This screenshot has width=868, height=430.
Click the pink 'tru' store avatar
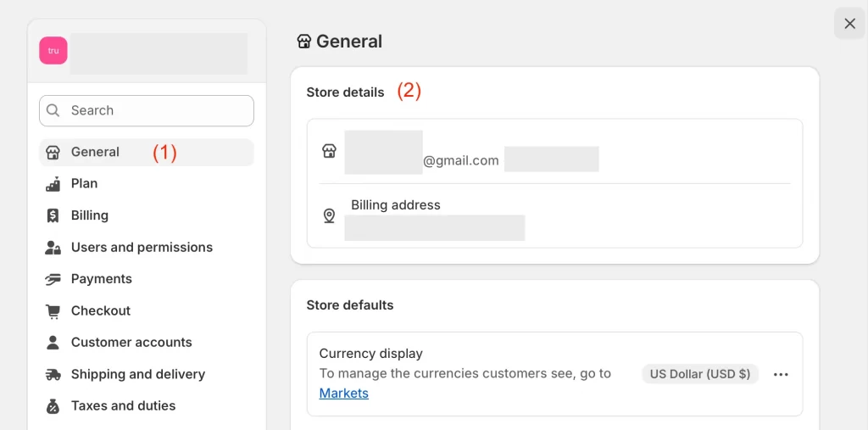click(x=53, y=50)
